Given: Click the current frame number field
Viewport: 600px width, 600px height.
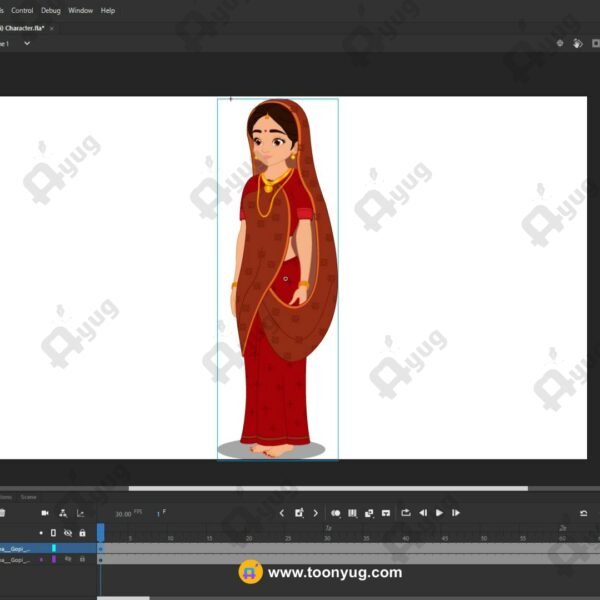Looking at the screenshot, I should pos(158,514).
